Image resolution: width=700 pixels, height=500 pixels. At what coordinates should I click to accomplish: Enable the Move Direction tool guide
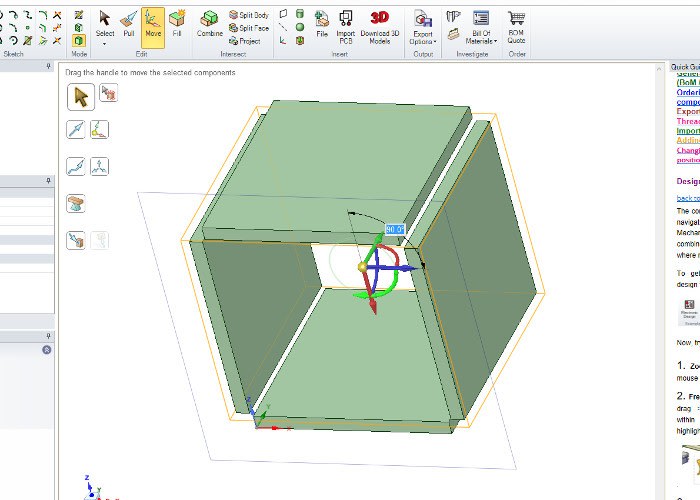click(75, 129)
